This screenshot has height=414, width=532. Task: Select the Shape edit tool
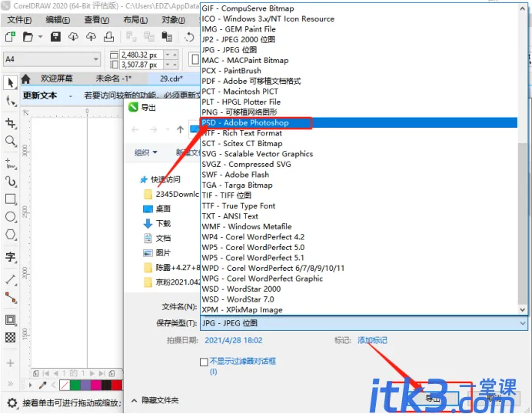(11, 101)
